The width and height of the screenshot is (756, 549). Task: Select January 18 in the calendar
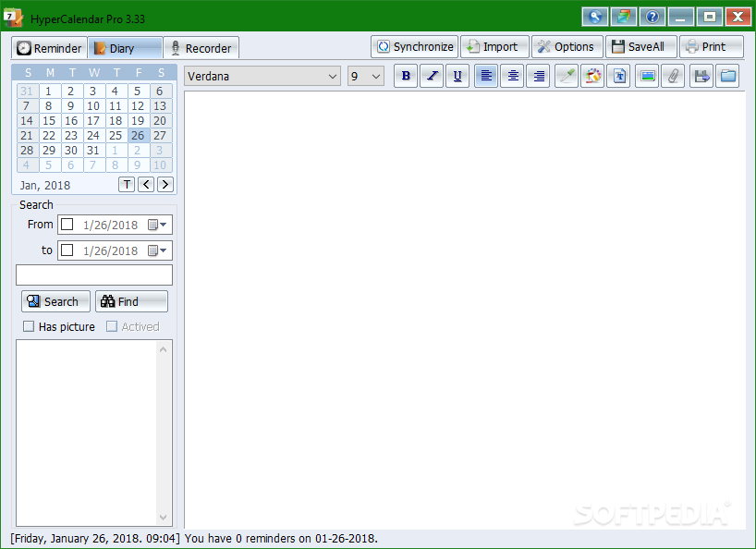pyautogui.click(x=116, y=120)
